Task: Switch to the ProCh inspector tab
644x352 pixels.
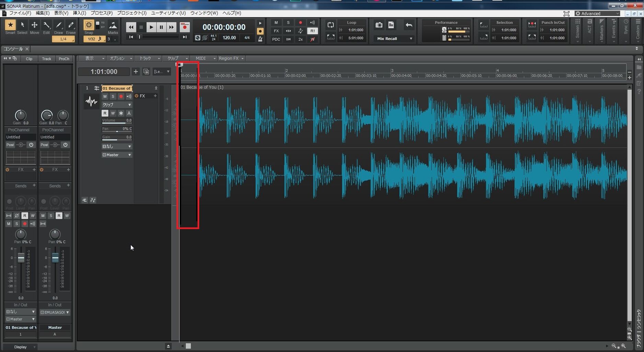Action: tap(64, 59)
